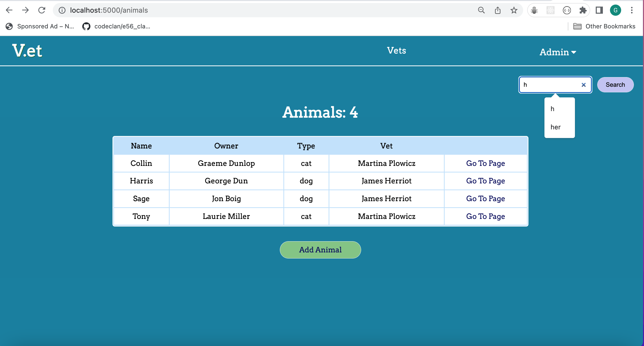Toggle the browser side panel
644x346 pixels.
[599, 10]
